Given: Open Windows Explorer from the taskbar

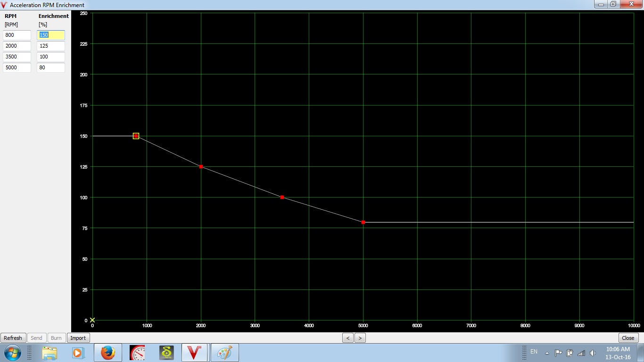Looking at the screenshot, I should tap(50, 352).
